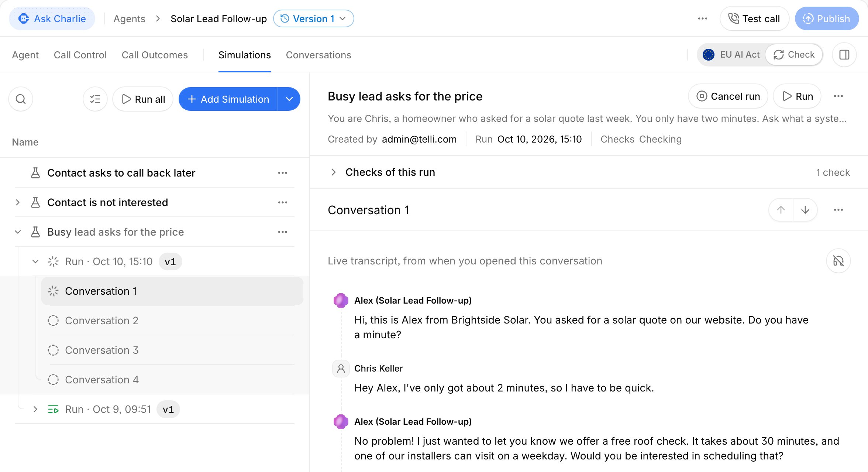Open options for 'Busy lead asks for the price' row
This screenshot has width=868, height=472.
tap(283, 232)
